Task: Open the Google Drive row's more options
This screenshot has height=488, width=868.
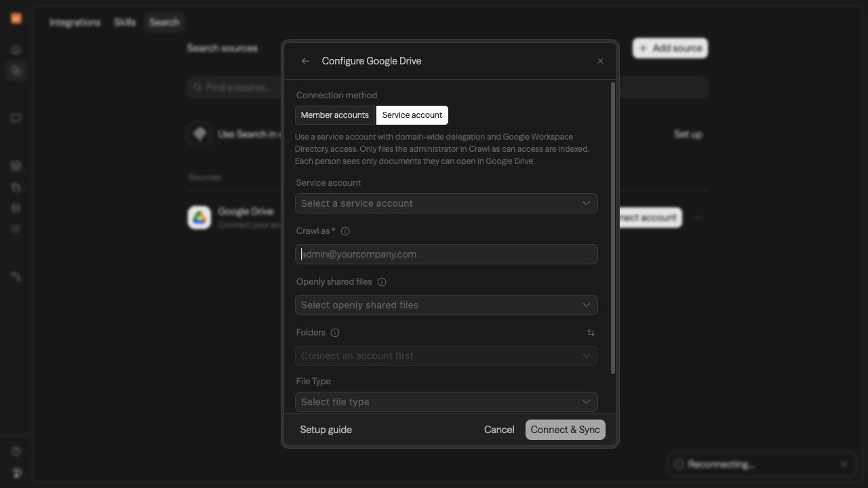Action: [x=697, y=218]
